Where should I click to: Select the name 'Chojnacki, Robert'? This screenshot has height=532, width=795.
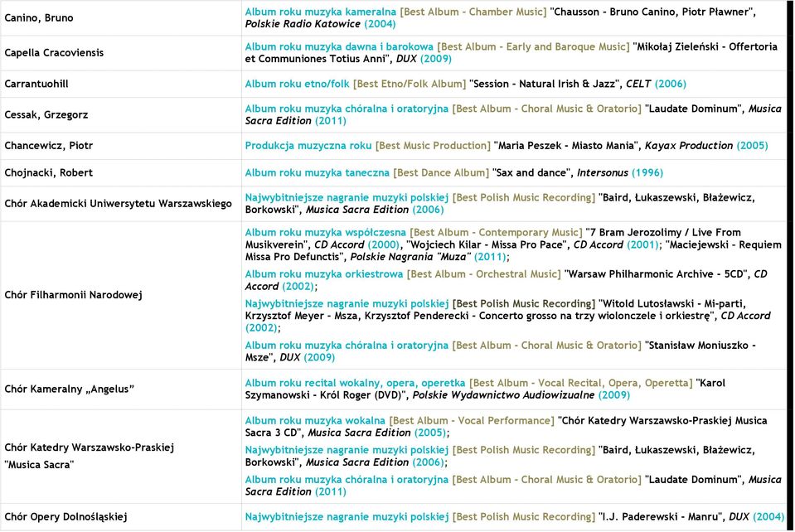point(49,172)
